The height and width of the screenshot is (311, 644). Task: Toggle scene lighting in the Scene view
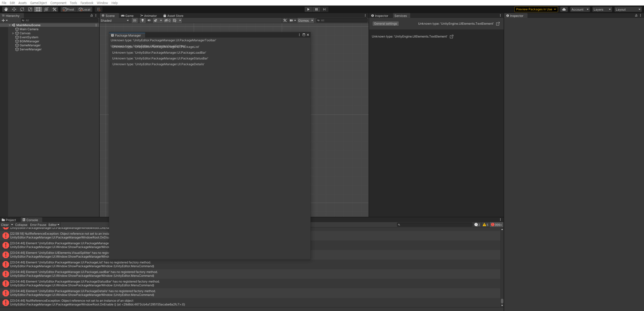click(x=143, y=20)
